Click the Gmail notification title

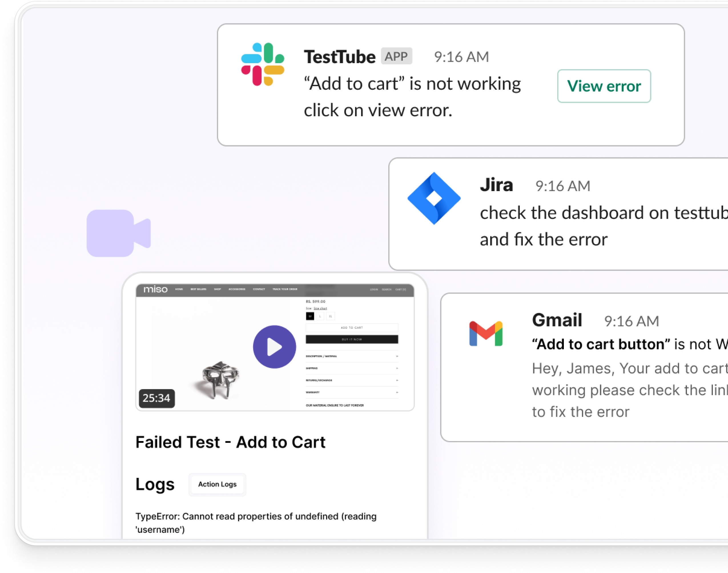click(557, 320)
